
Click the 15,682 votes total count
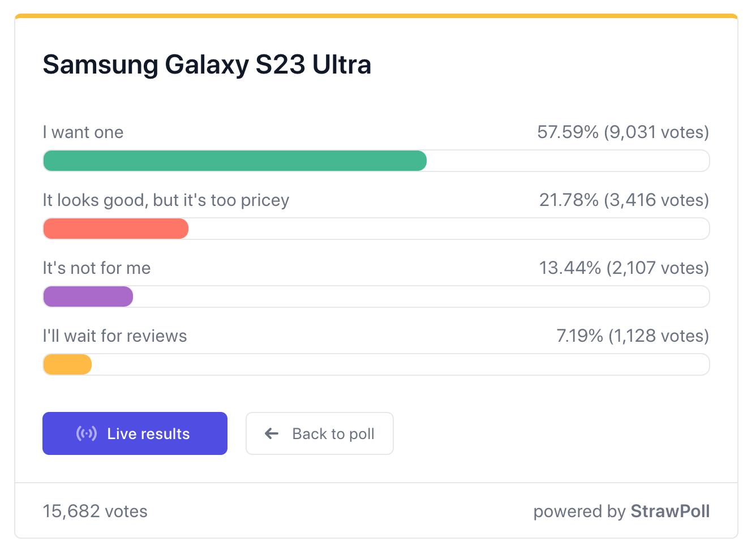point(95,512)
